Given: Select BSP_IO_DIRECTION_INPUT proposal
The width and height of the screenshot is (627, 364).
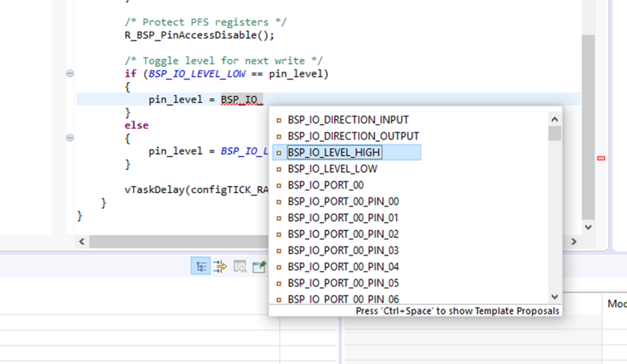Looking at the screenshot, I should click(x=348, y=119).
